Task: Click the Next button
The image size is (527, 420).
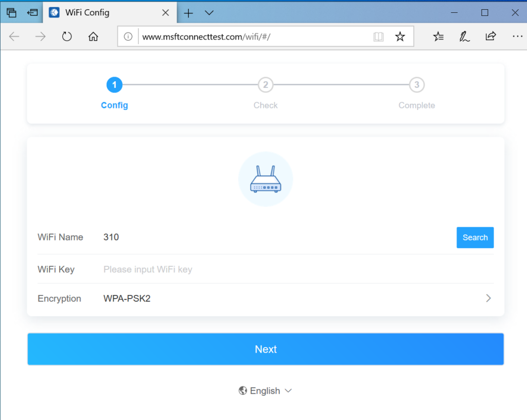Action: (266, 349)
